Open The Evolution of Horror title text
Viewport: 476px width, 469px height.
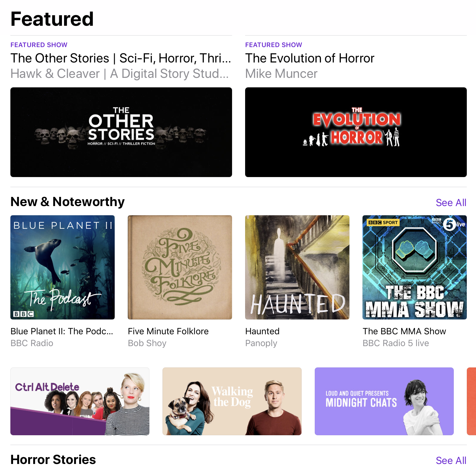(310, 58)
